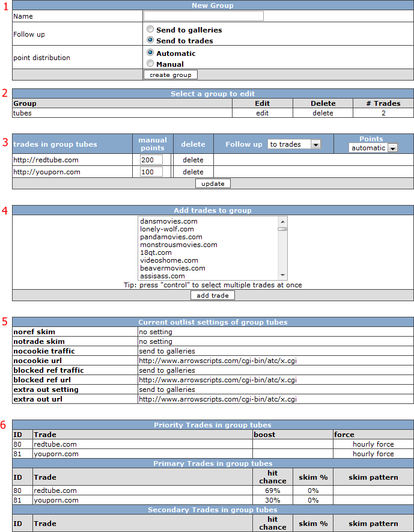The height and width of the screenshot is (532, 414).
Task: Select dansmovies.com in trades list
Action: tap(168, 221)
